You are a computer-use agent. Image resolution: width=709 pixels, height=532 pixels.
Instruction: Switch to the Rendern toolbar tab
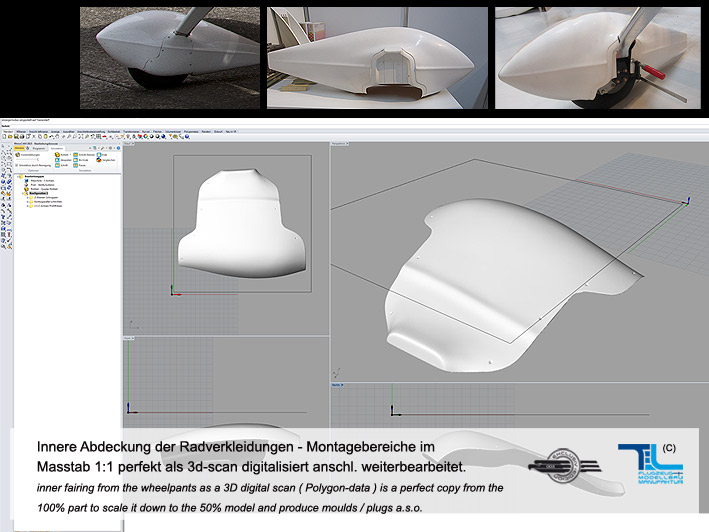[206, 132]
